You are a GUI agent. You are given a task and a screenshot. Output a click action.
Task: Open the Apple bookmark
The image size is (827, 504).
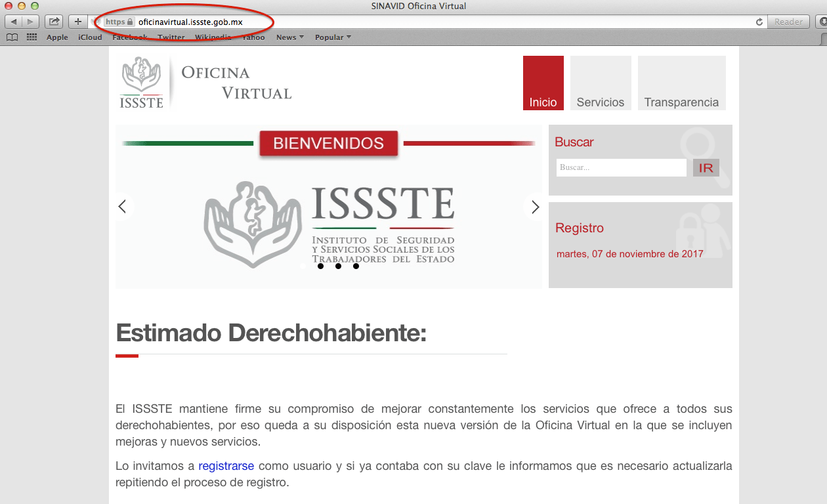[57, 37]
